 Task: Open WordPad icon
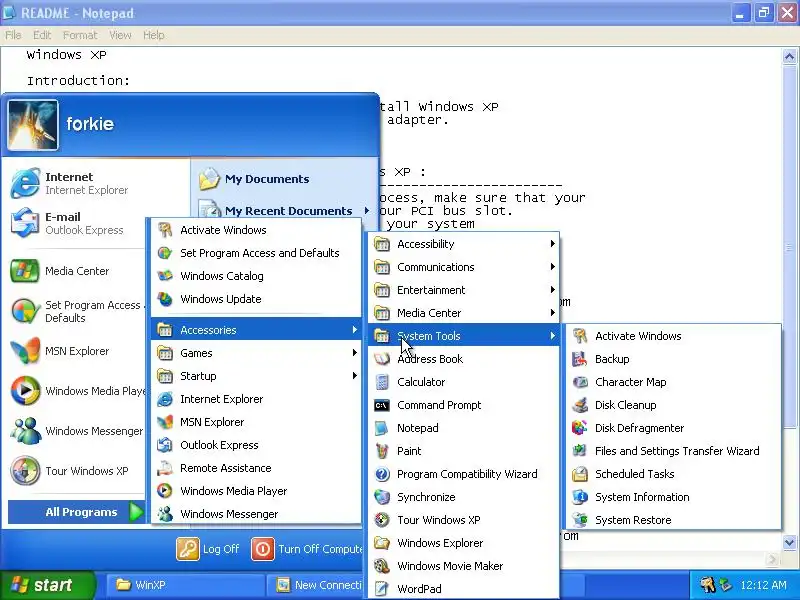pos(382,588)
